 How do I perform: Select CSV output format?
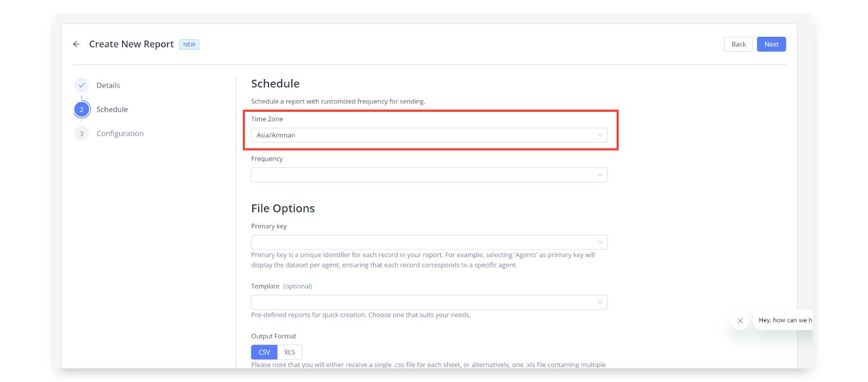264,352
